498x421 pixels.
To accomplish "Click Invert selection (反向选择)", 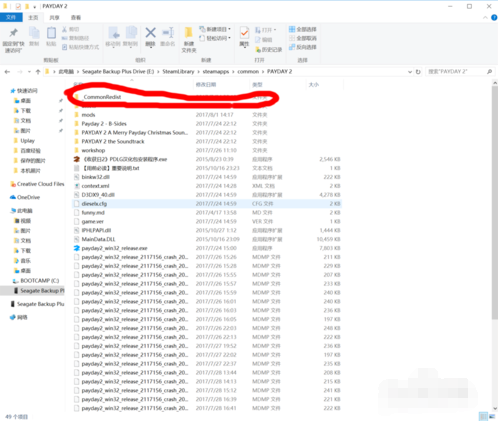I will click(303, 47).
